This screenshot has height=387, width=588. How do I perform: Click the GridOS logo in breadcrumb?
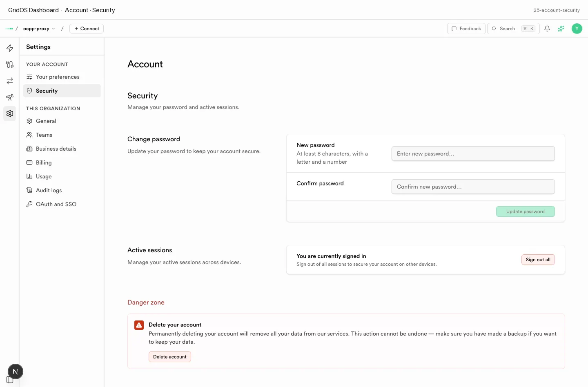point(9,29)
